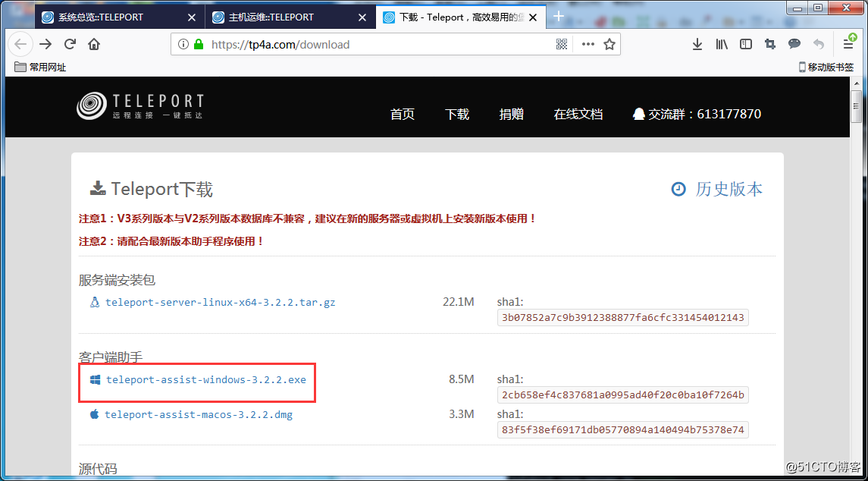
Task: Open page actions three-dot menu
Action: 588,44
